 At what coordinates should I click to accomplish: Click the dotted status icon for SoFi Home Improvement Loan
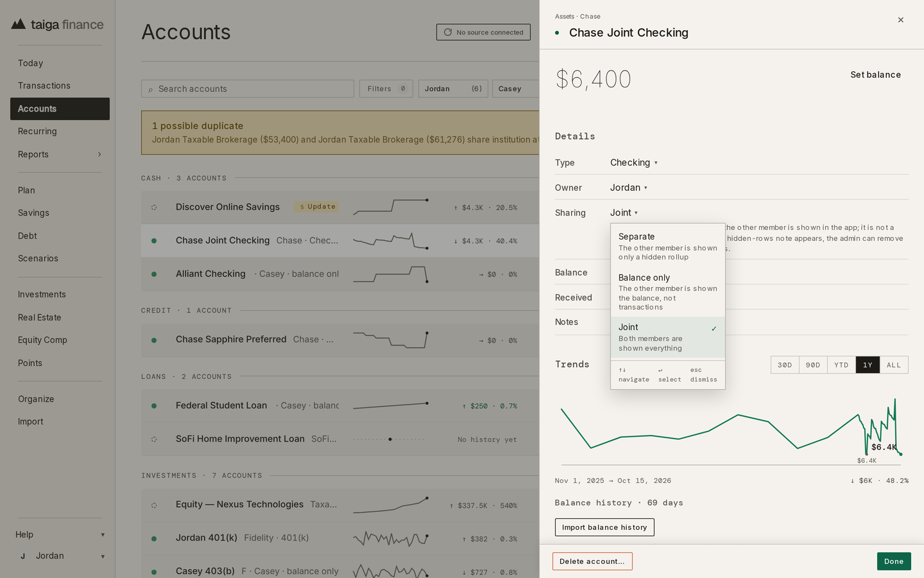point(154,439)
